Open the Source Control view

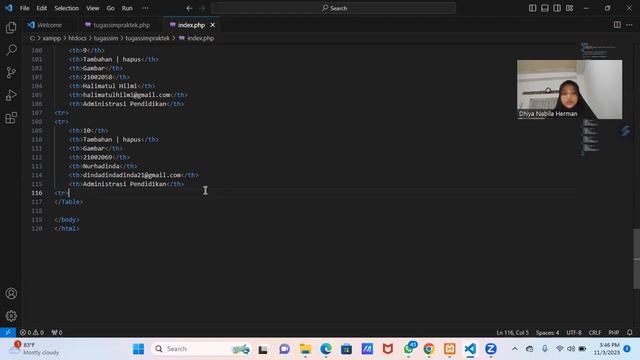(11, 73)
